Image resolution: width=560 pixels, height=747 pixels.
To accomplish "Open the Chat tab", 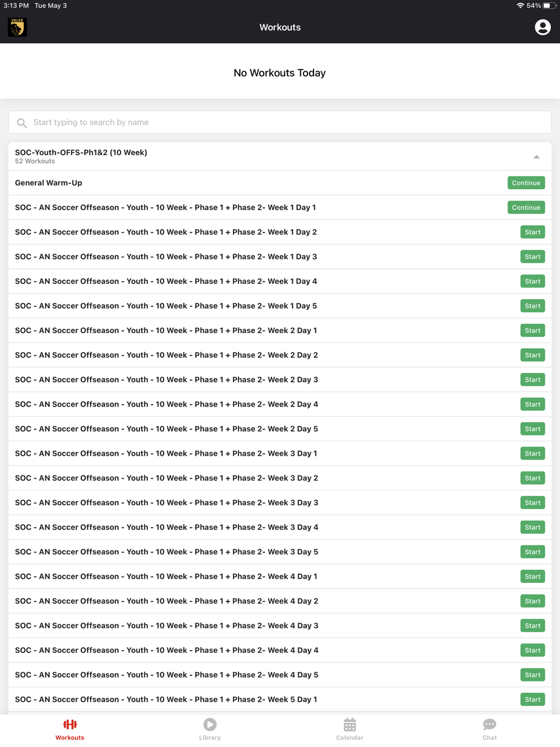I will click(x=489, y=730).
